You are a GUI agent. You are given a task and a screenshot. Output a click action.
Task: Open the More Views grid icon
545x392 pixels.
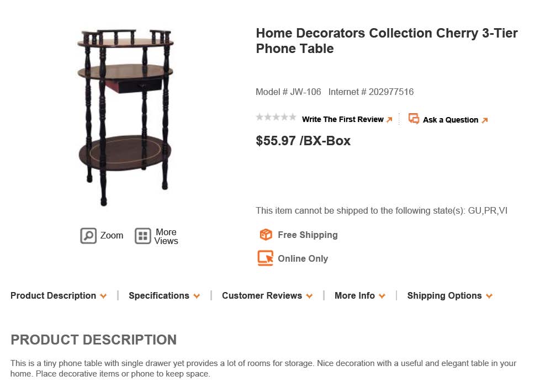[x=143, y=236]
